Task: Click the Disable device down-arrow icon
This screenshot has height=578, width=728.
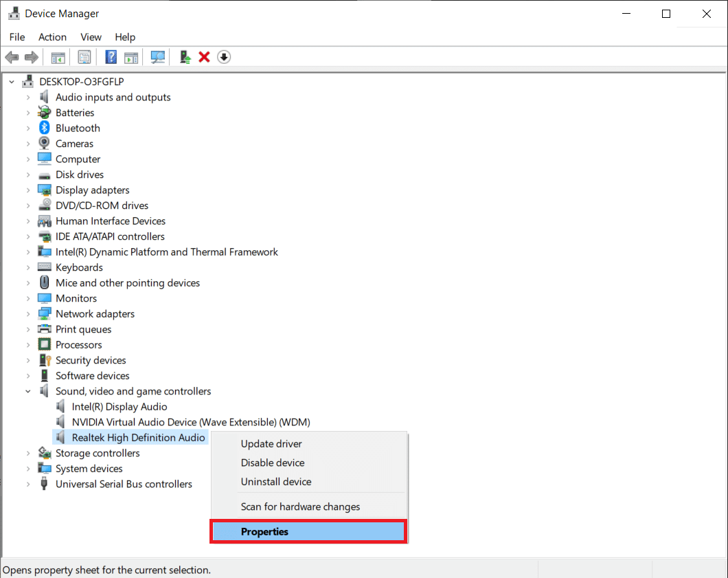Action: [x=224, y=57]
